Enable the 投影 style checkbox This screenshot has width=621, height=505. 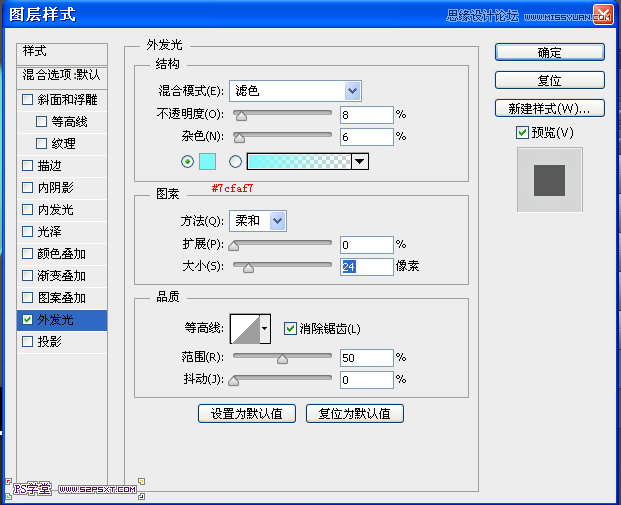click(27, 341)
